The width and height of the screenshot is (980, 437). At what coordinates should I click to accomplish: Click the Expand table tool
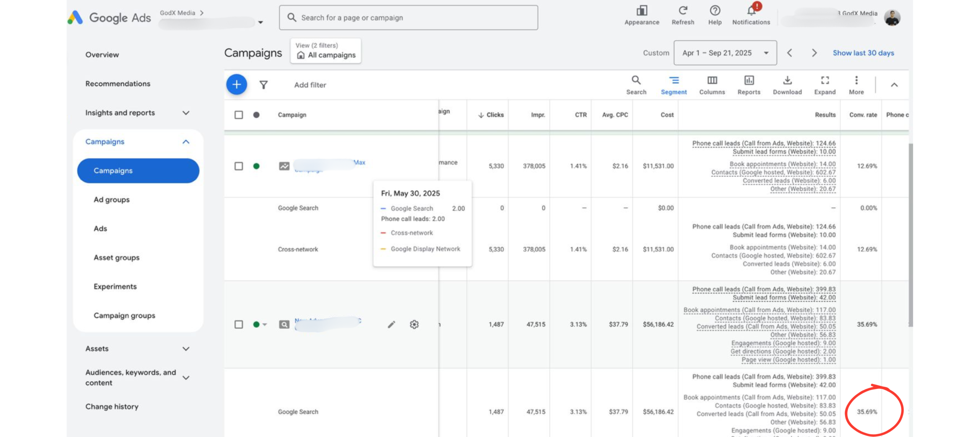click(x=824, y=85)
